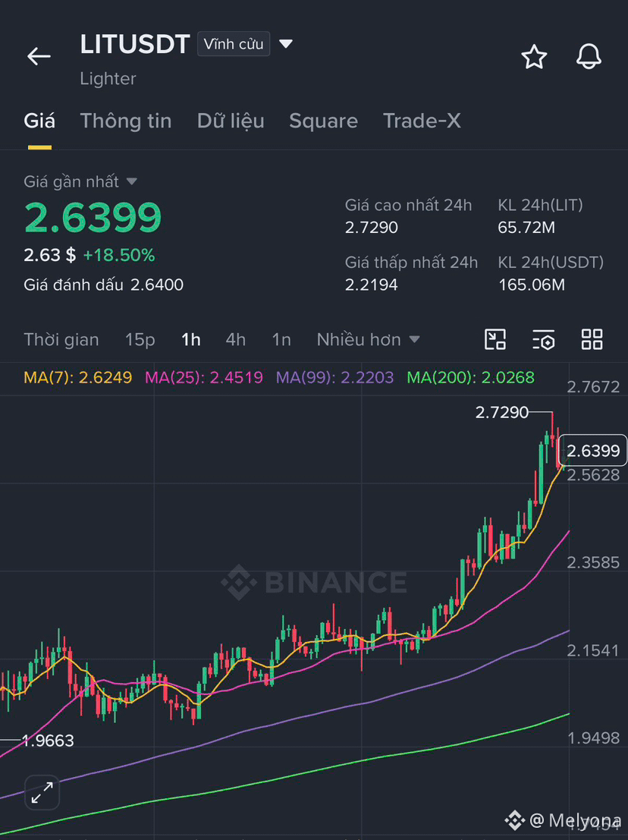The image size is (628, 840).
Task: Click the 2.1541 price axis label
Action: point(593,650)
